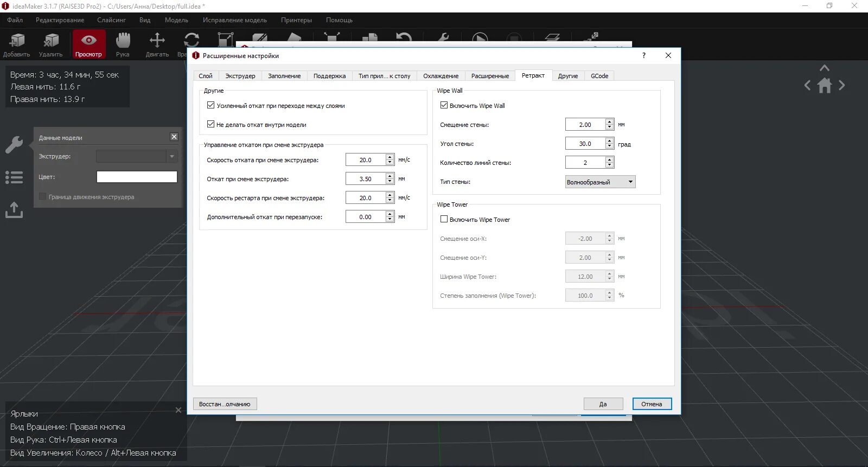This screenshot has height=467, width=868.
Task: Click the Отмена cancel button
Action: (652, 404)
